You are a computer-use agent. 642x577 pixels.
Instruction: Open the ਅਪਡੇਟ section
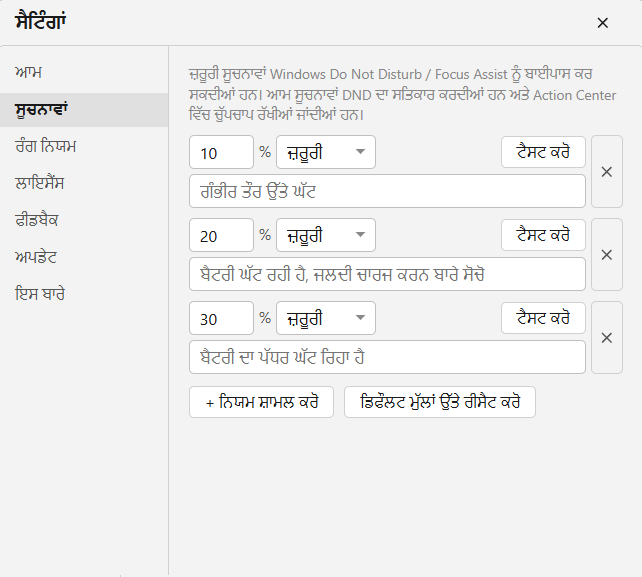84,257
